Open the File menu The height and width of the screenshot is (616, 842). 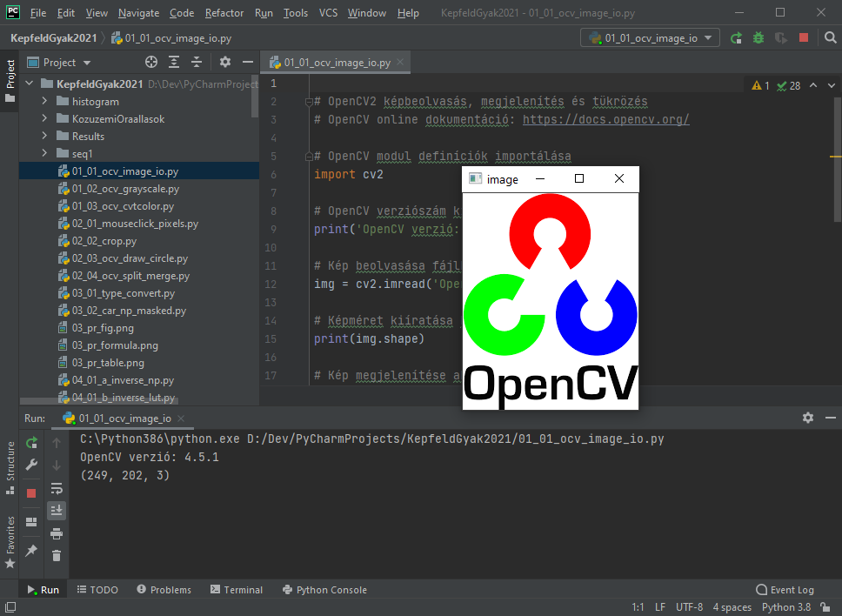[38, 13]
